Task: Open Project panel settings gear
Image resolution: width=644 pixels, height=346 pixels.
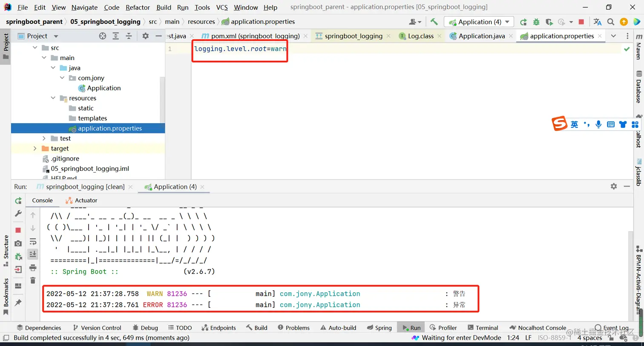Action: 145,36
